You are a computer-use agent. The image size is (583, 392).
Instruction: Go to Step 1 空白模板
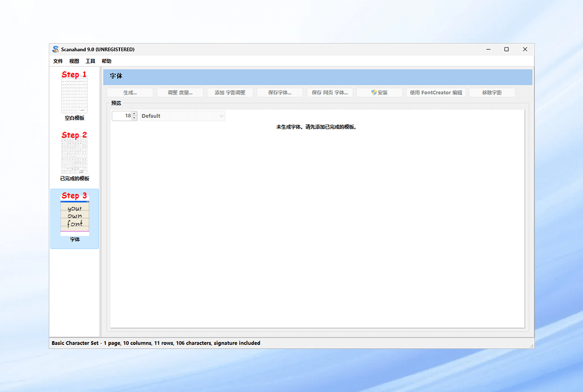coord(75,96)
